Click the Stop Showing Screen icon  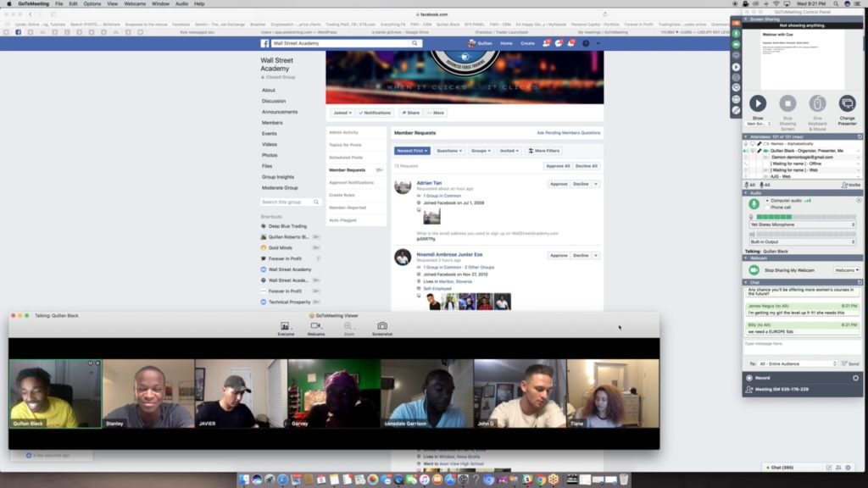tap(787, 103)
